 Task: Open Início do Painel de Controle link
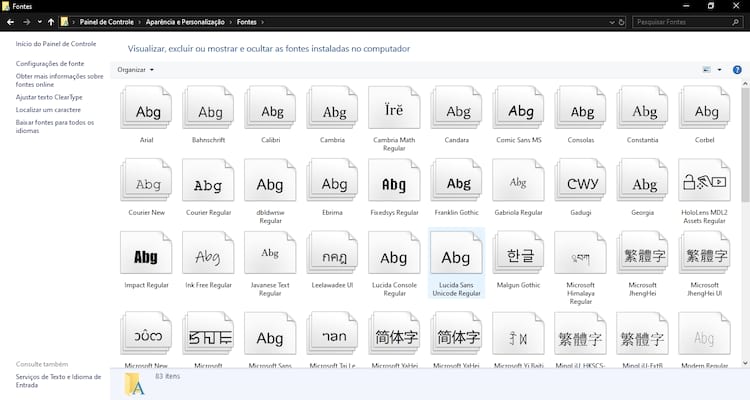[x=56, y=44]
